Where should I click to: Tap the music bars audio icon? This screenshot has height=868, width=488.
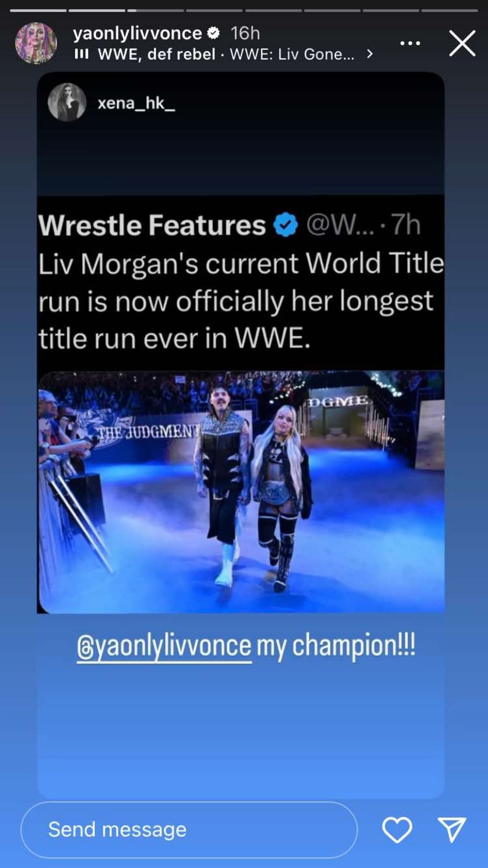(81, 54)
